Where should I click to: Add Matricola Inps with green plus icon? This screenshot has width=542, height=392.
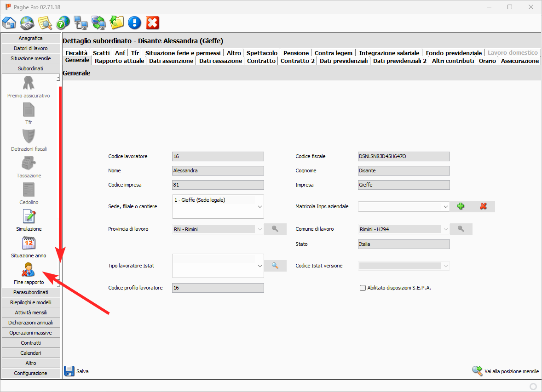point(461,206)
